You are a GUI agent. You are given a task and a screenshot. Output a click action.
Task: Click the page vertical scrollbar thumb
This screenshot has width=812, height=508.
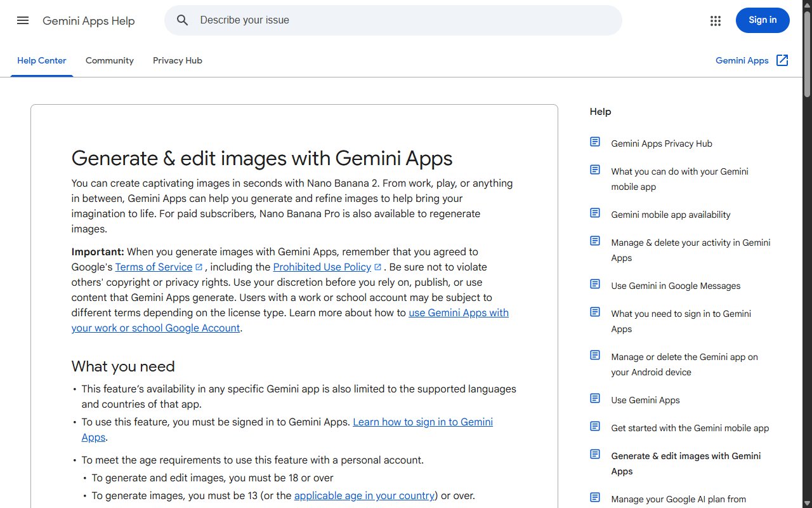pyautogui.click(x=807, y=52)
